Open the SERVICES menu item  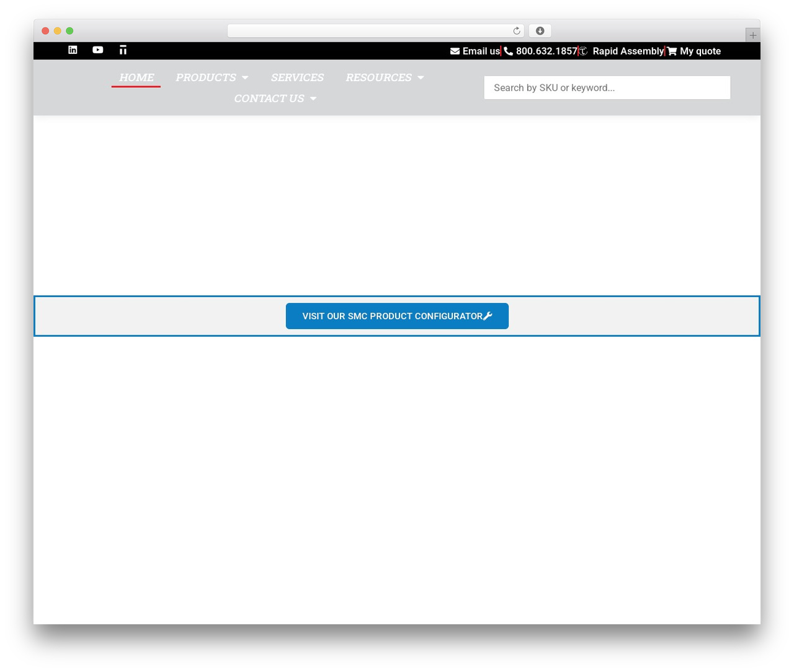297,77
